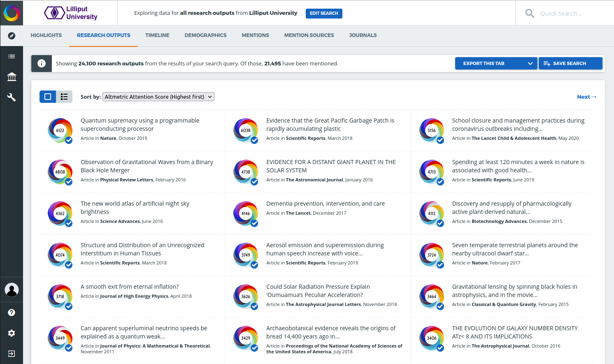This screenshot has width=614, height=364.
Task: Click the verified checkmark on 4146 badge
Action: click(254, 223)
